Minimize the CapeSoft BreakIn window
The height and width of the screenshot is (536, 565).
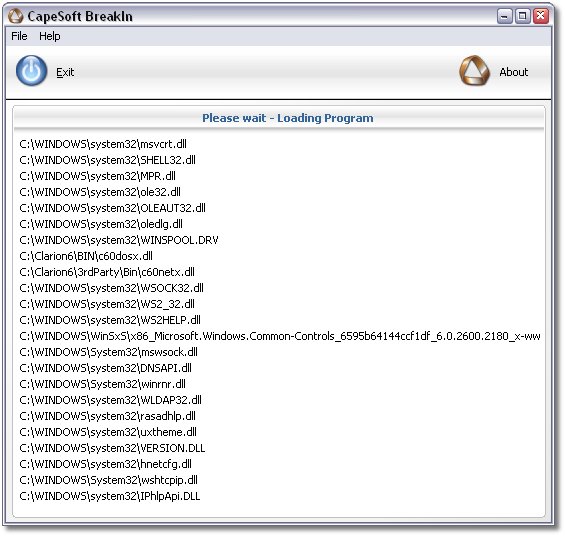(x=504, y=16)
